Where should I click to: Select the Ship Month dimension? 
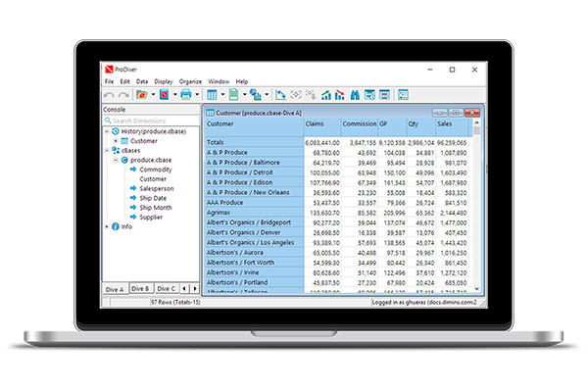155,208
